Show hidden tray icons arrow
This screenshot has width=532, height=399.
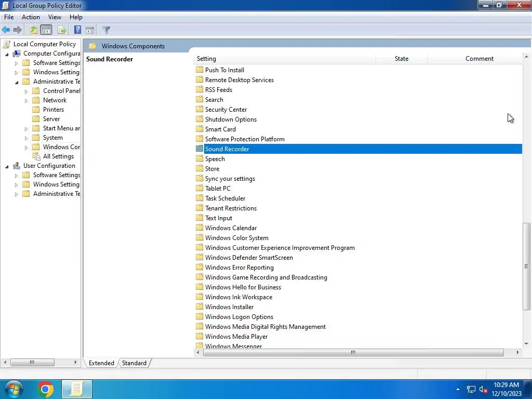click(458, 389)
